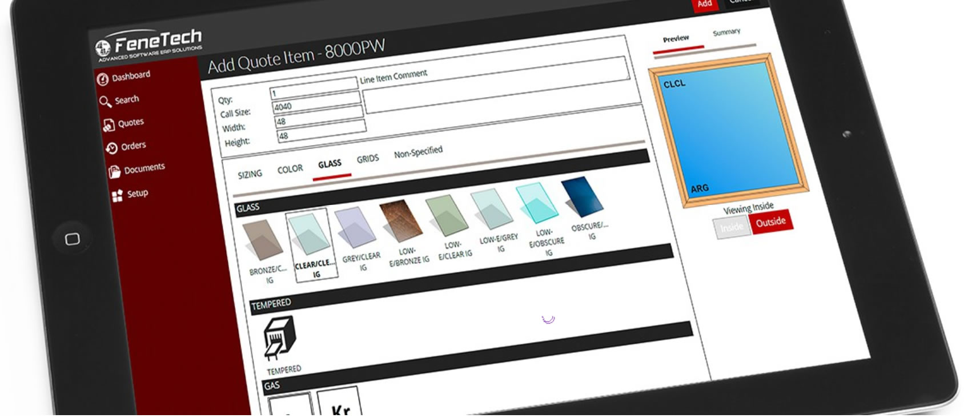
Task: Open the Quotes sidebar icon
Action: (x=109, y=126)
